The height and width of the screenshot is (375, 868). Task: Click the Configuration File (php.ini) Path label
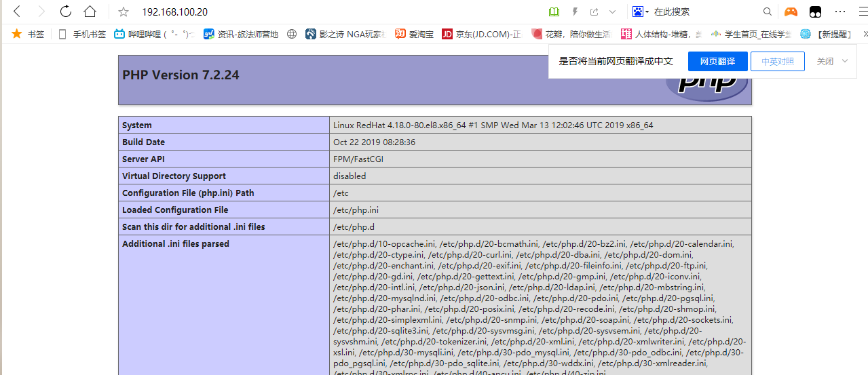coord(188,193)
